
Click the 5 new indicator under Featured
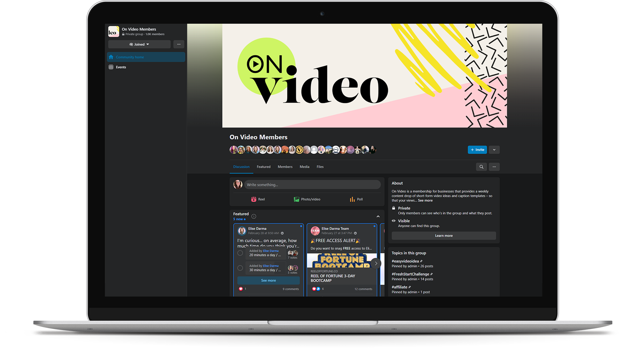(x=239, y=219)
